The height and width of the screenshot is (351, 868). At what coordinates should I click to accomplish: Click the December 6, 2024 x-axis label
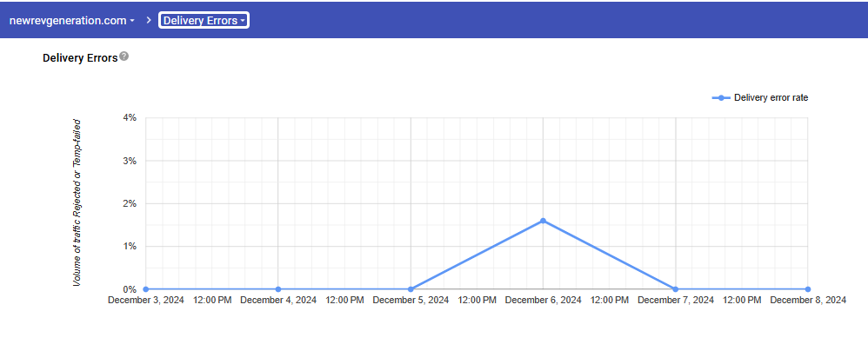[543, 301]
